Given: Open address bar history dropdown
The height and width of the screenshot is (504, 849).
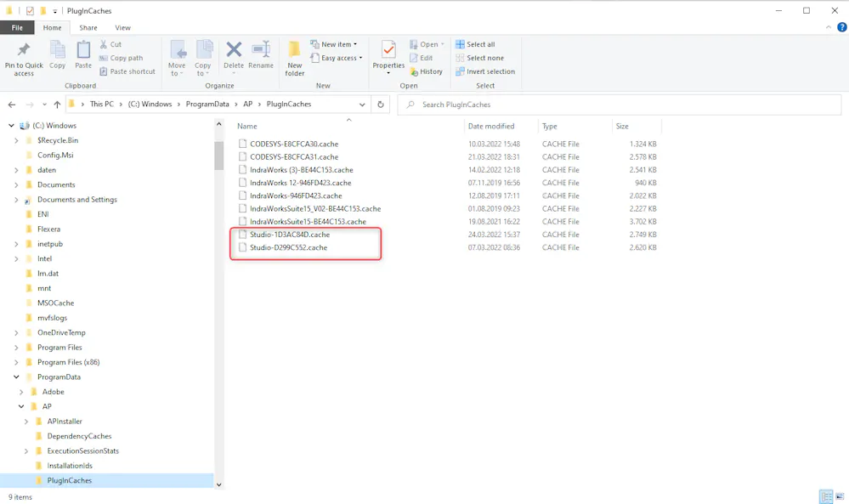Looking at the screenshot, I should pyautogui.click(x=362, y=105).
